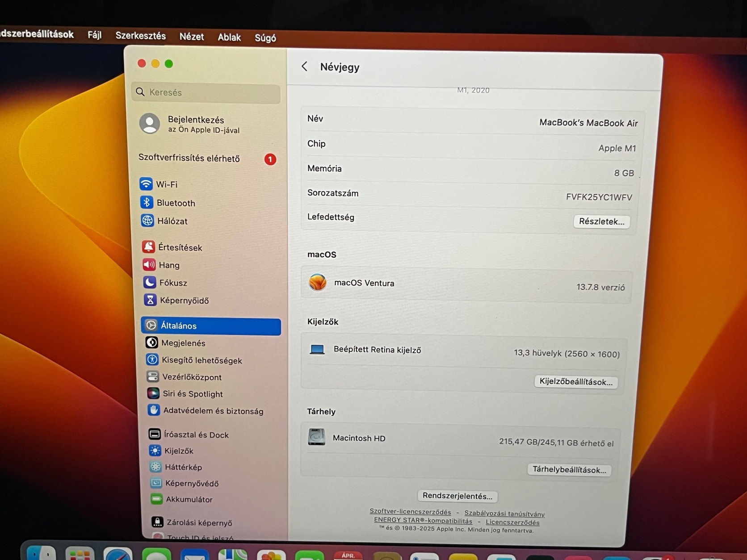Screen dimensions: 747x560
Task: Open the Súgó menu
Action: pos(265,38)
